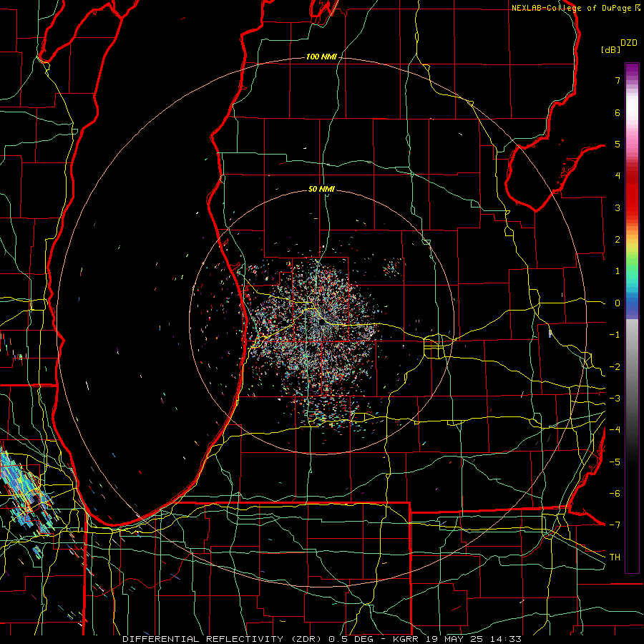The image size is (644, 644).
Task: Click the 7 value on color scale
Action: tap(618, 80)
